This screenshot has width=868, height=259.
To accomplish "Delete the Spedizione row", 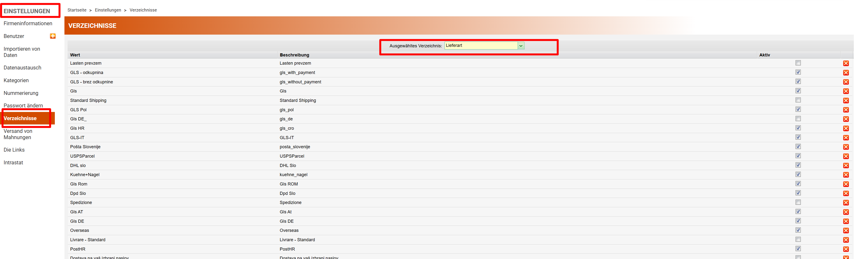I will [846, 203].
